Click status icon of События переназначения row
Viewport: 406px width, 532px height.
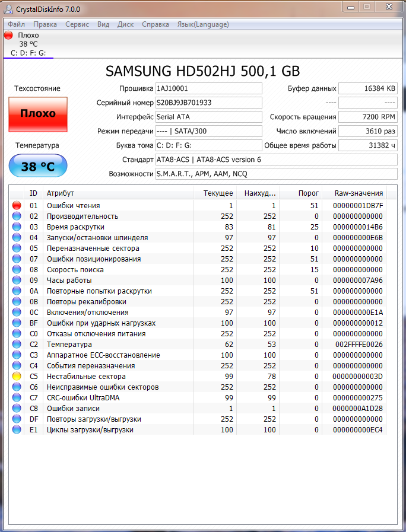pyautogui.click(x=17, y=366)
